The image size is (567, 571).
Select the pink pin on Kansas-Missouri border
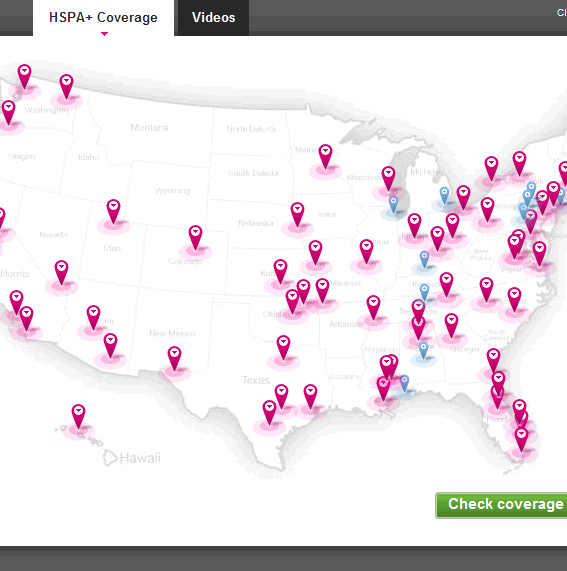315,252
